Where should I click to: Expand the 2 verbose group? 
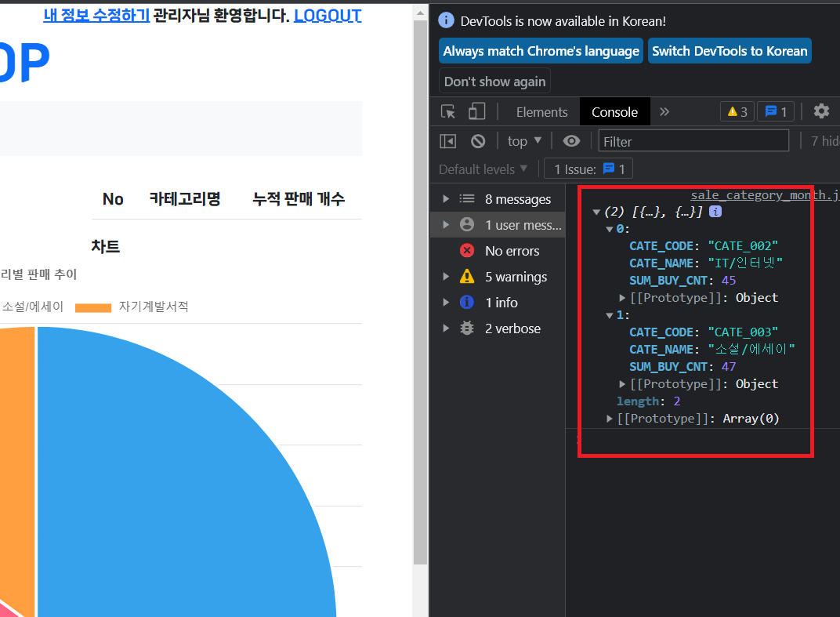click(446, 328)
